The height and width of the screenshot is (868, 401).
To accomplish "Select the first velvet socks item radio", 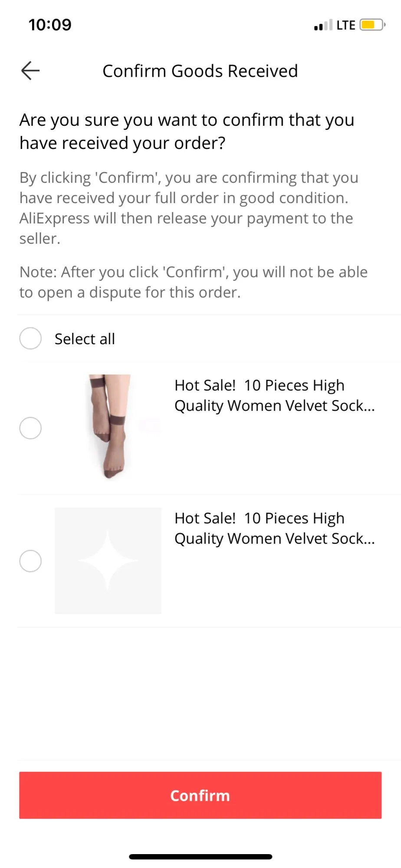I will click(x=30, y=428).
